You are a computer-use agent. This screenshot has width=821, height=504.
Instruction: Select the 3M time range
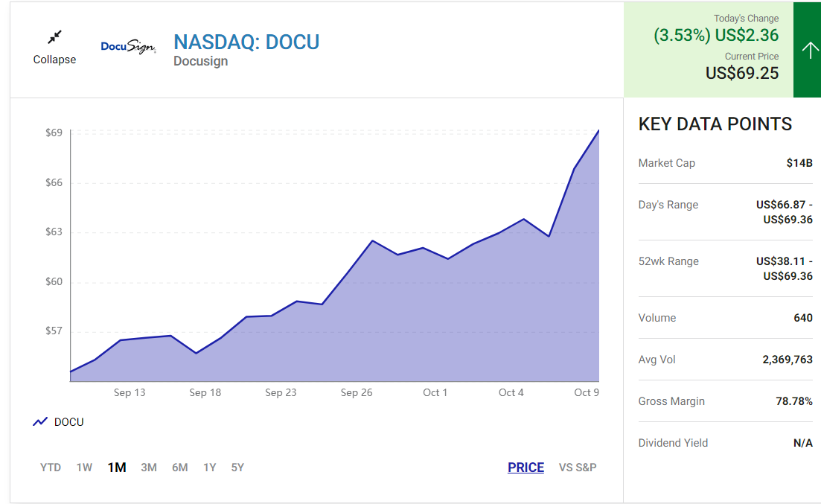click(149, 468)
